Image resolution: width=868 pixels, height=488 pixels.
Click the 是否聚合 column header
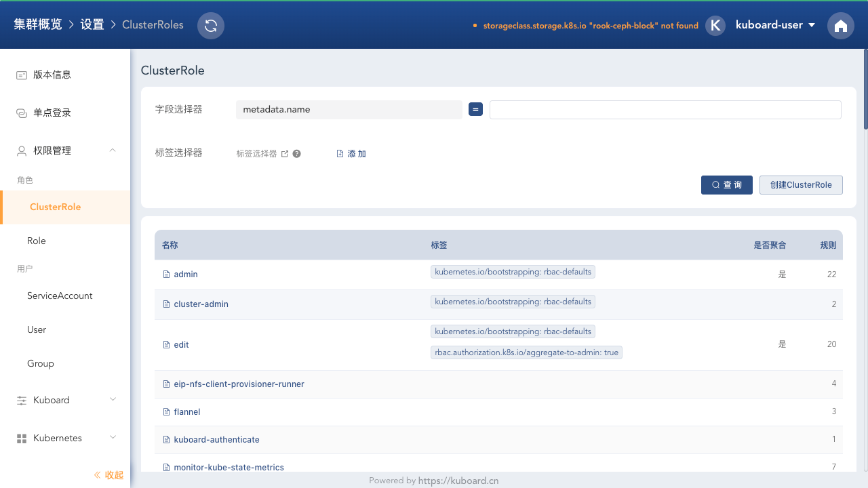point(770,245)
